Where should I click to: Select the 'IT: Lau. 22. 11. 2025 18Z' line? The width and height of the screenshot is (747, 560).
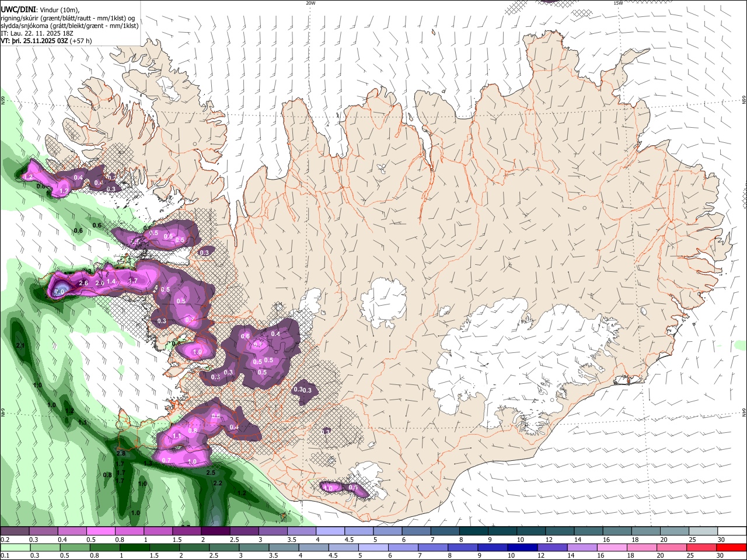click(37, 33)
